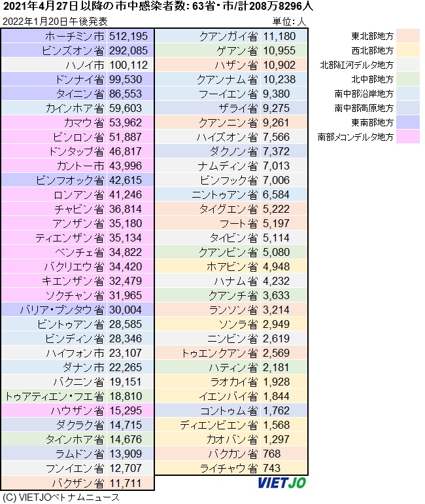Click the ランソン省 row name
Screen dimensions: 425x504
[x=233, y=310]
